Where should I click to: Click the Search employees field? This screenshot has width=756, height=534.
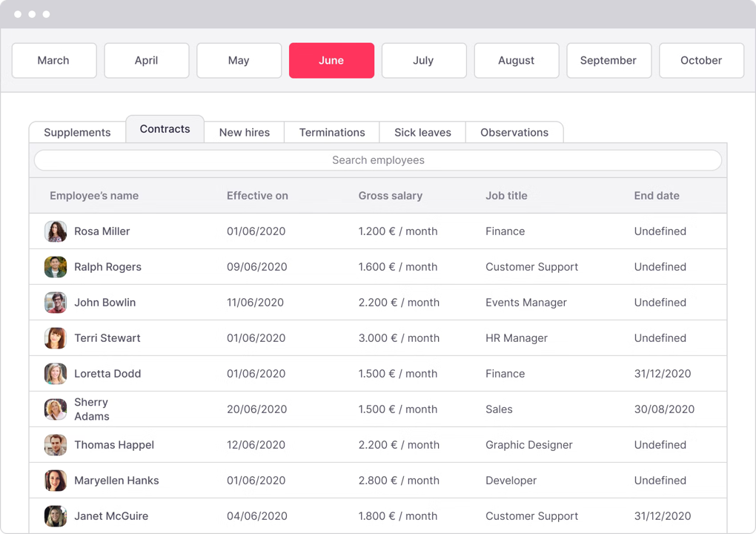[x=378, y=160]
